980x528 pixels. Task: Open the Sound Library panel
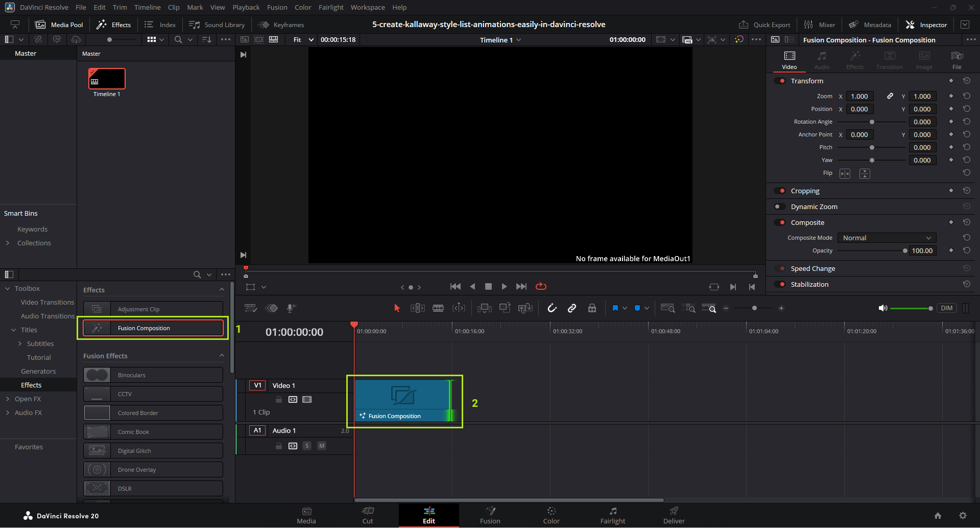[217, 25]
